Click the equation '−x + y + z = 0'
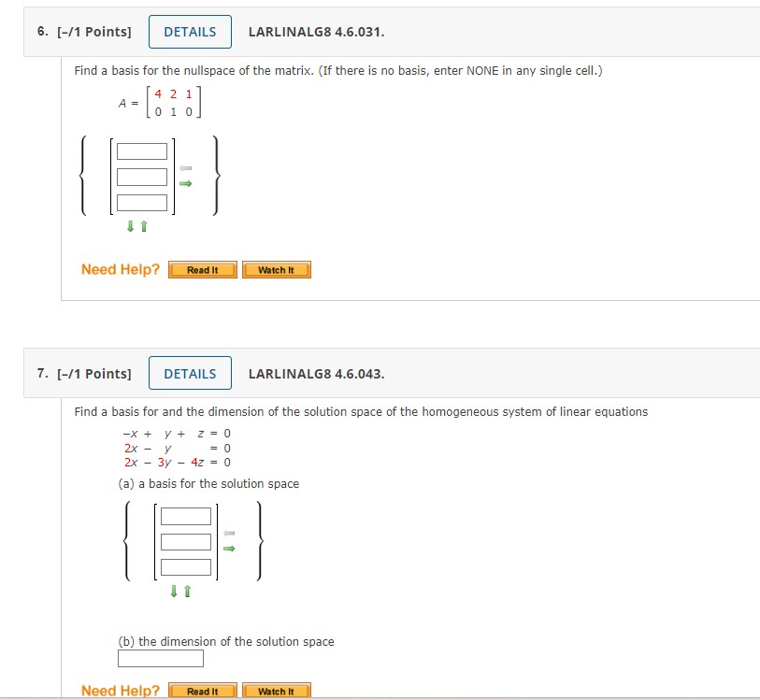Viewport: 760px width, 700px height. (178, 433)
